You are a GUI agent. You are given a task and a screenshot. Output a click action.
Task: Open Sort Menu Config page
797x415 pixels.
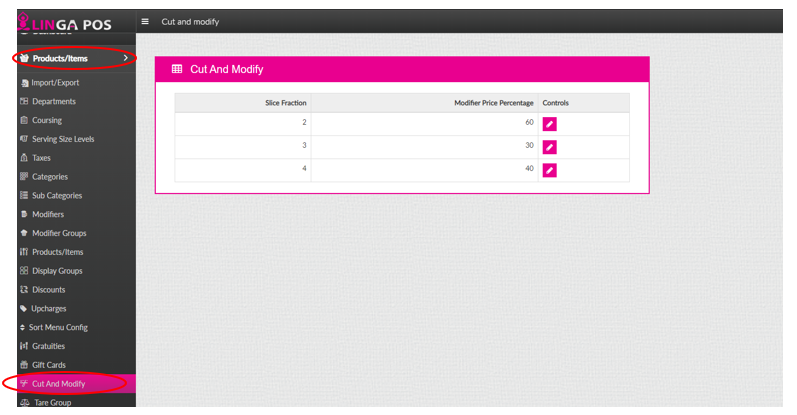(58, 327)
